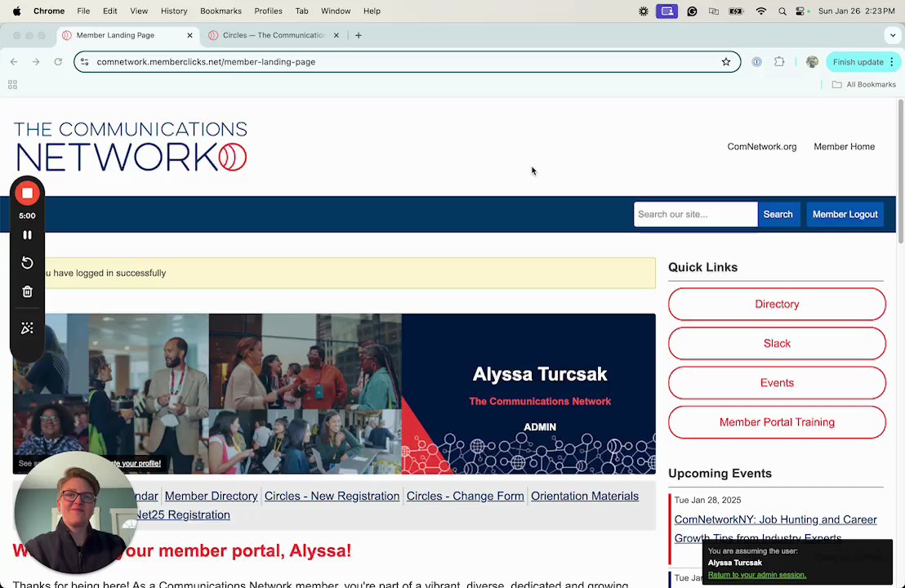This screenshot has width=905, height=588.
Task: Restart the recording with circular arrow icon
Action: coord(27,263)
